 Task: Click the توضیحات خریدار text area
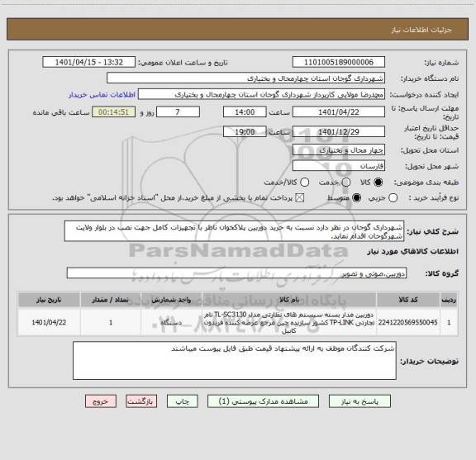point(235,360)
